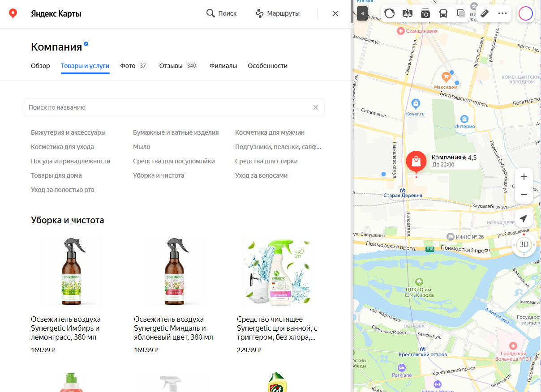541x392 pixels.
Task: Select the ruler distance tool
Action: (485, 13)
